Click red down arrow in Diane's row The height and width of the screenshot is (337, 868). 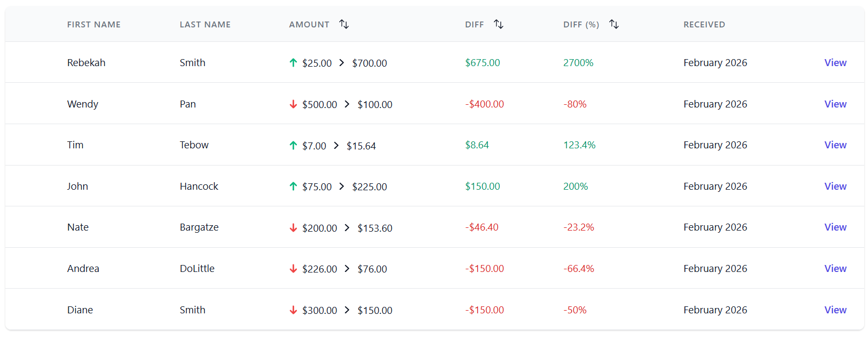(x=293, y=310)
